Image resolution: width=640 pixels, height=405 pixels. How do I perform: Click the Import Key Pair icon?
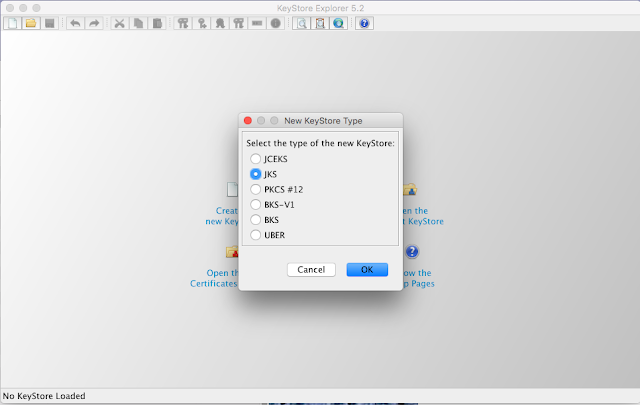pyautogui.click(x=238, y=23)
